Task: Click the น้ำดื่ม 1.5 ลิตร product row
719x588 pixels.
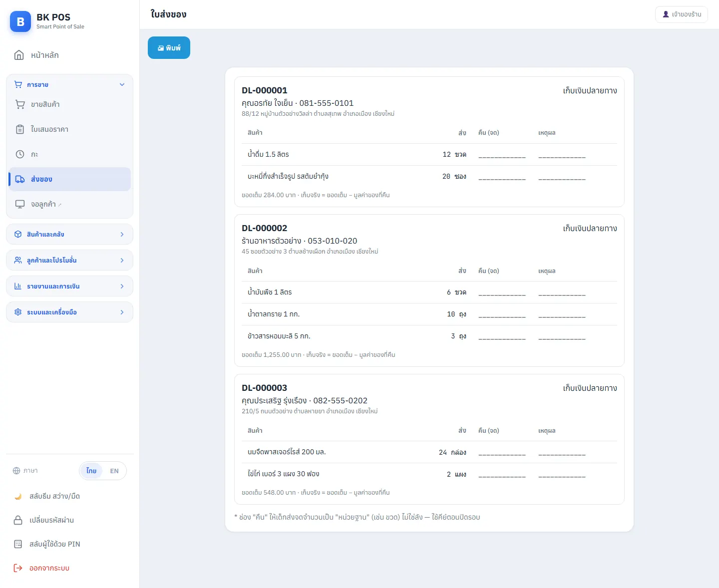Action: coord(429,154)
